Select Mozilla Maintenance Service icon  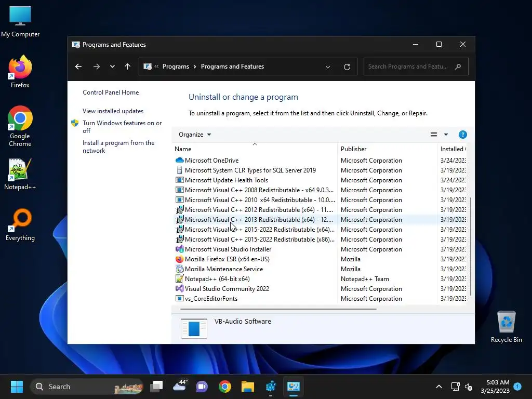click(x=179, y=269)
